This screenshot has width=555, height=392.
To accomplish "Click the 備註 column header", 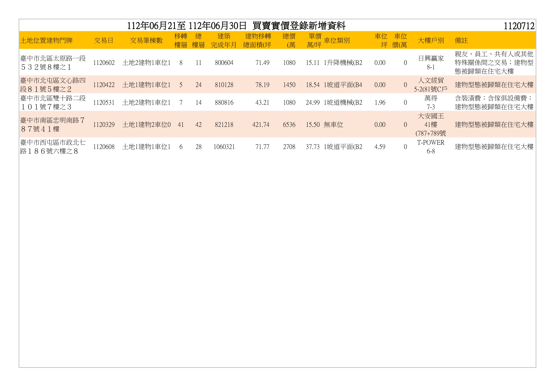I will tap(461, 40).
